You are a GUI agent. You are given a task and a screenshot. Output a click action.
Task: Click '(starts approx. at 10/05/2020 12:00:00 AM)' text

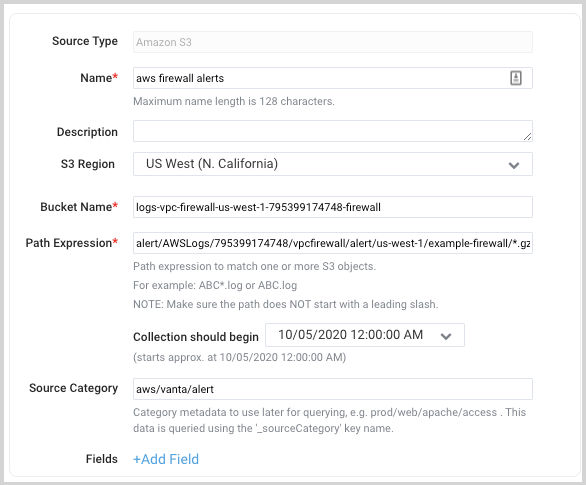point(240,357)
